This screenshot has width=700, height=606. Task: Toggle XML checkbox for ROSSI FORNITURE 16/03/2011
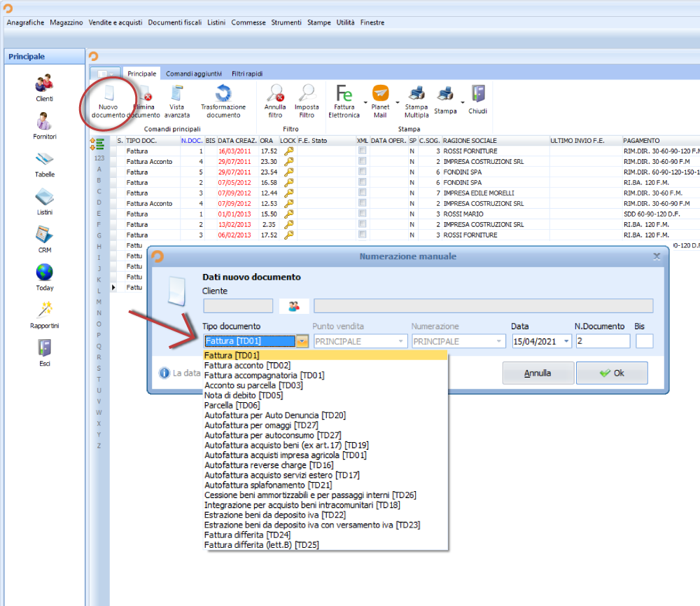363,151
